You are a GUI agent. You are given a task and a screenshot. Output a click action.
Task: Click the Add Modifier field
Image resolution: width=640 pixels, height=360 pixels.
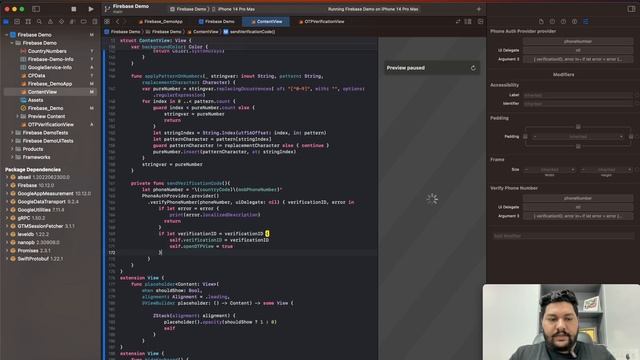562,236
